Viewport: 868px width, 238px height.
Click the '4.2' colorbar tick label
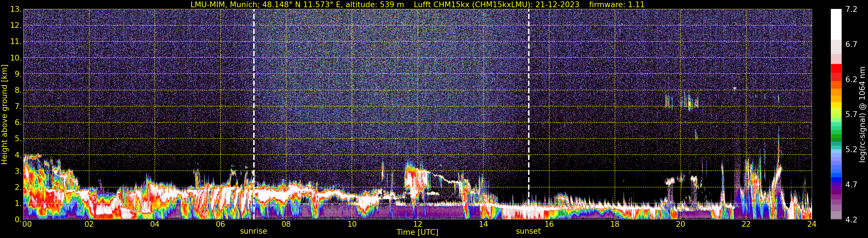click(x=851, y=220)
